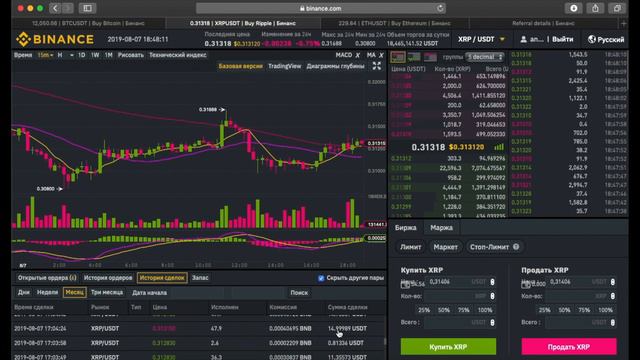This screenshot has width=640, height=360.
Task: Open the 15m time interval dropdown
Action: pyautogui.click(x=45, y=55)
